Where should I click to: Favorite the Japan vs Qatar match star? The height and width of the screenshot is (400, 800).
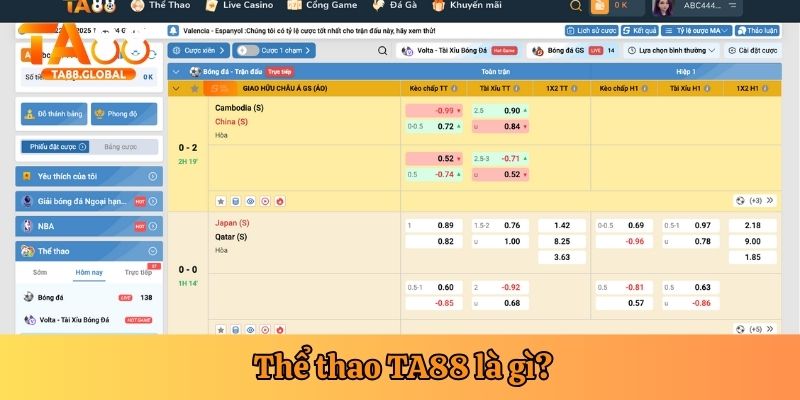pyautogui.click(x=220, y=329)
